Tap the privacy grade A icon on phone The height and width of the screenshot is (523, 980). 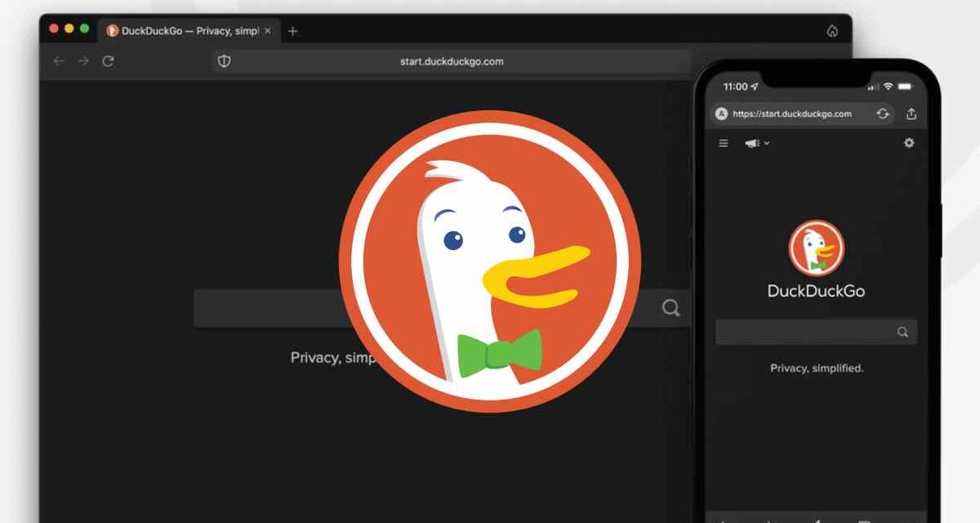721,114
